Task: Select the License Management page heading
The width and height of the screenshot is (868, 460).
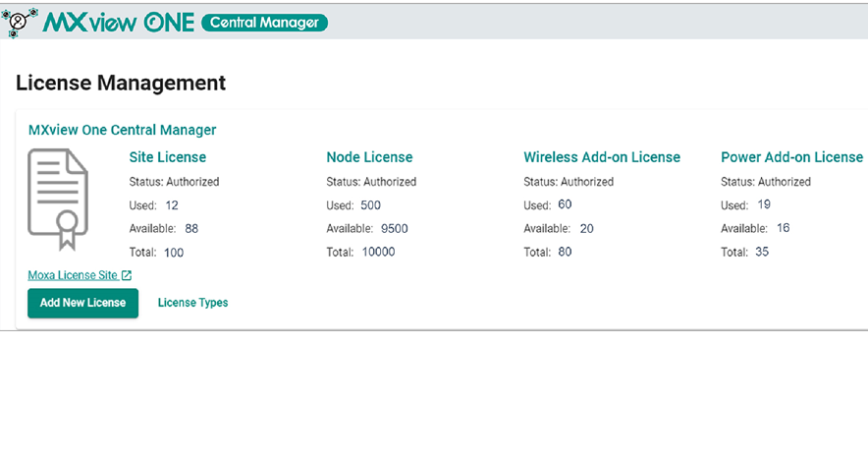Action: point(121,84)
